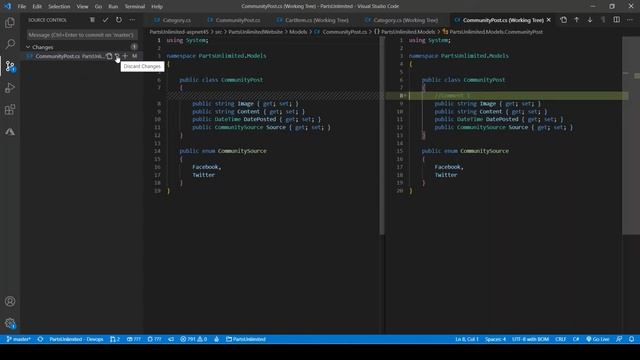Image resolution: width=640 pixels, height=360 pixels.
Task: Click the commit message input box
Action: pyautogui.click(x=82, y=35)
